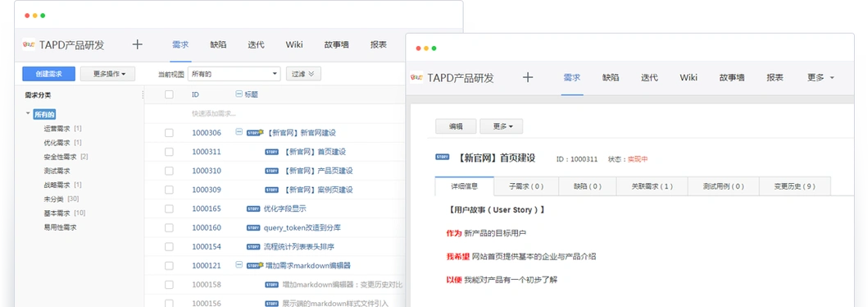Expand the 过滤 filter panel

303,74
